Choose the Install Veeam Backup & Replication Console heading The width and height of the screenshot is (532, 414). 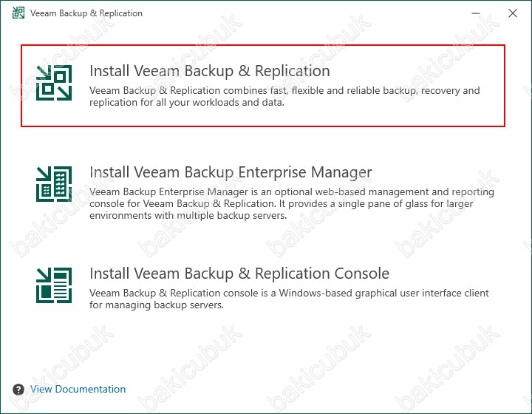point(239,274)
